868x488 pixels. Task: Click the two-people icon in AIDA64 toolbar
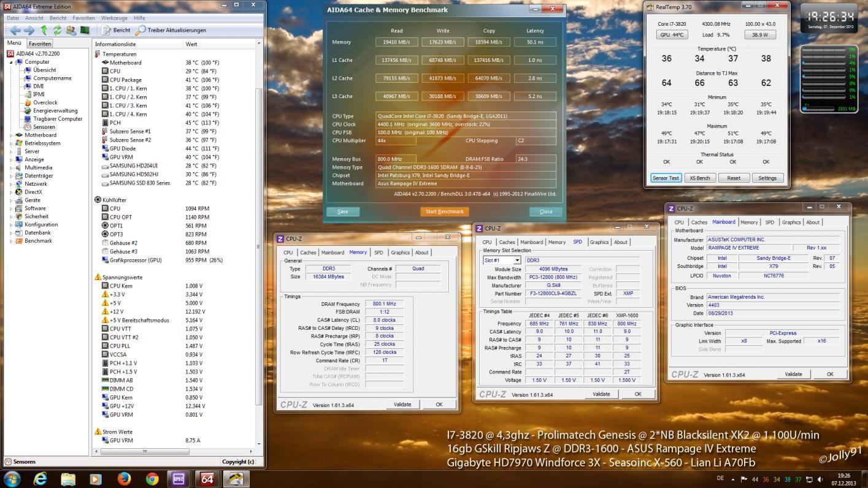(x=71, y=30)
